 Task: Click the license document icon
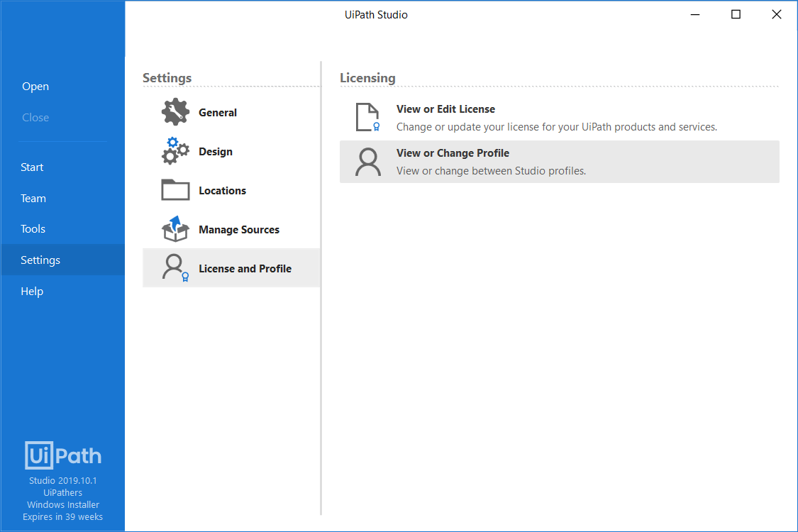tap(367, 117)
